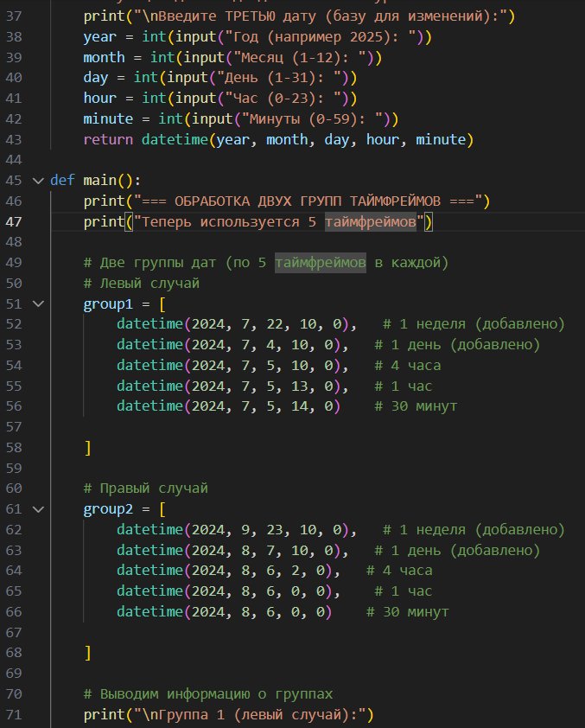Collapse the main function fold chevron
585x728 pixels.
[37, 181]
